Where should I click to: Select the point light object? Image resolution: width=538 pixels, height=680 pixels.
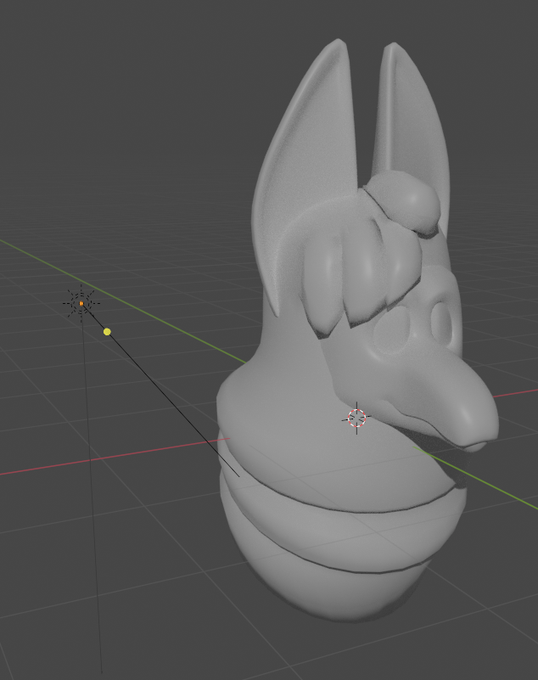tap(82, 303)
